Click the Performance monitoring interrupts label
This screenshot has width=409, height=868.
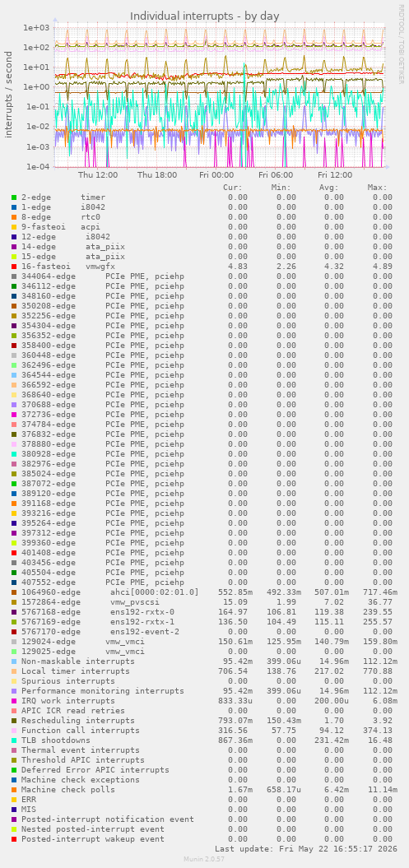[x=102, y=691]
